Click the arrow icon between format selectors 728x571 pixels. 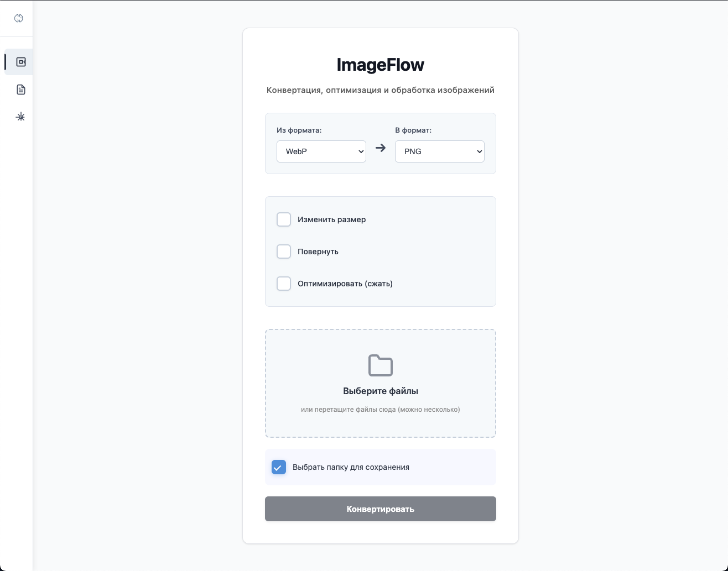pos(380,148)
